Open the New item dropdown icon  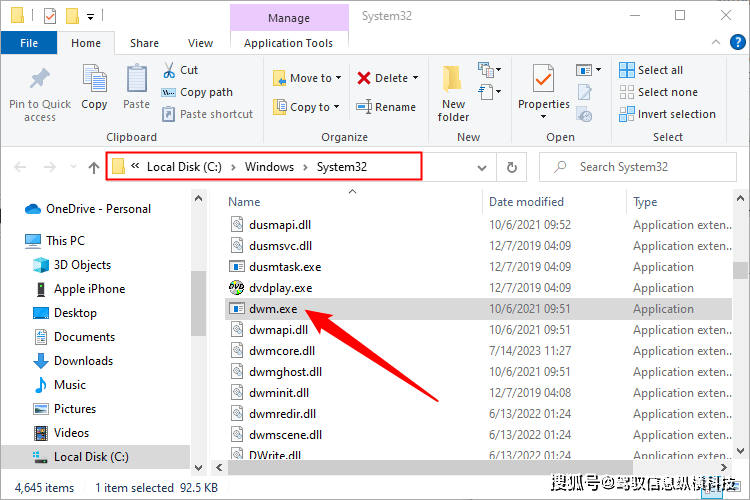pyautogui.click(x=489, y=70)
